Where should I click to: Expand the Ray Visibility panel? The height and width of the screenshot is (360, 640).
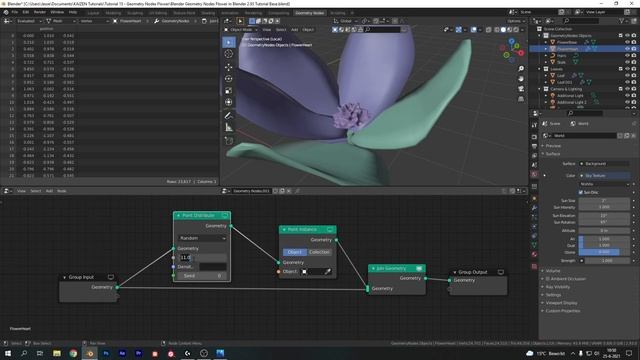click(558, 287)
